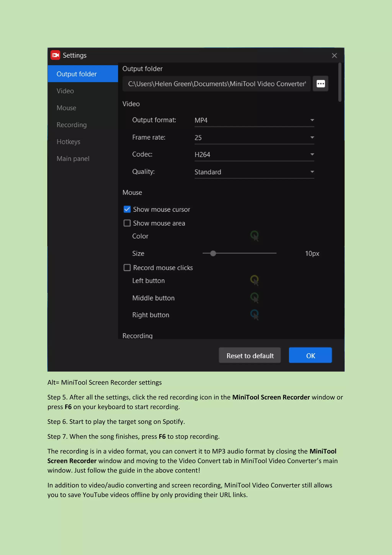The height and width of the screenshot is (555, 392).
Task: Confirm settings with OK button
Action: click(x=310, y=355)
